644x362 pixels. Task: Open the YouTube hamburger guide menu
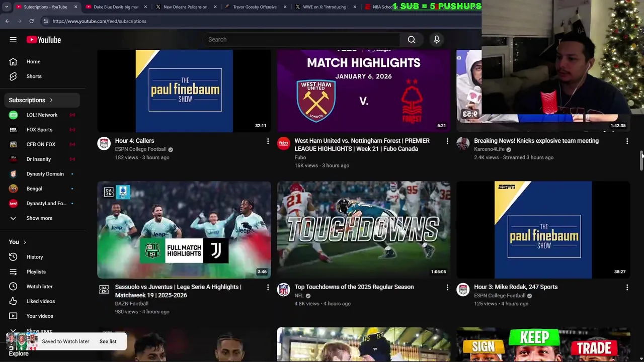pos(13,40)
